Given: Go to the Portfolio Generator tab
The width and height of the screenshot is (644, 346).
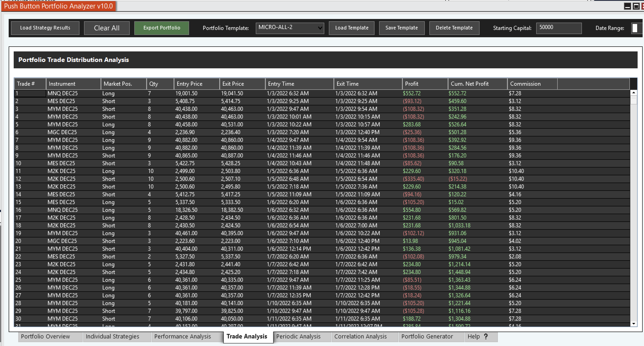Looking at the screenshot, I should click(x=427, y=336).
